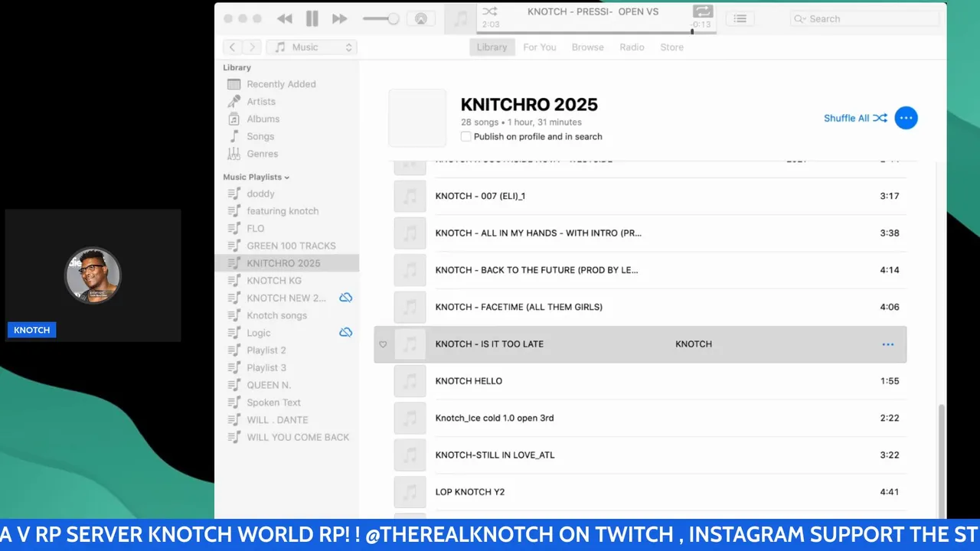980x551 pixels.
Task: Skip to the next track
Action: 339,18
